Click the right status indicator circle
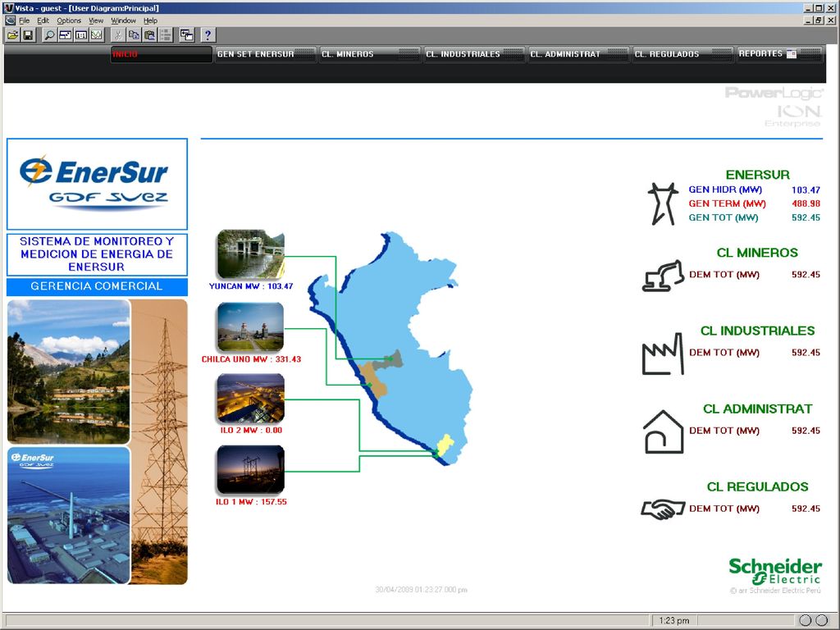 click(x=821, y=620)
